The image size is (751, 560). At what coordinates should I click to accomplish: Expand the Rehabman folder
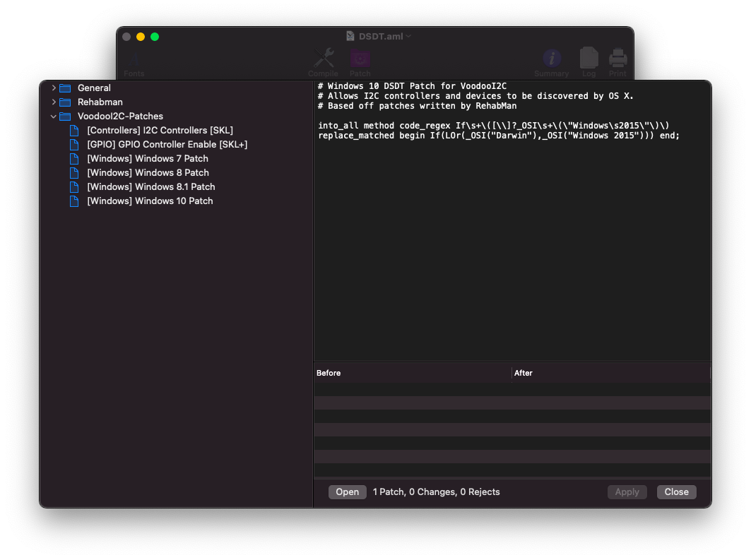click(x=54, y=102)
